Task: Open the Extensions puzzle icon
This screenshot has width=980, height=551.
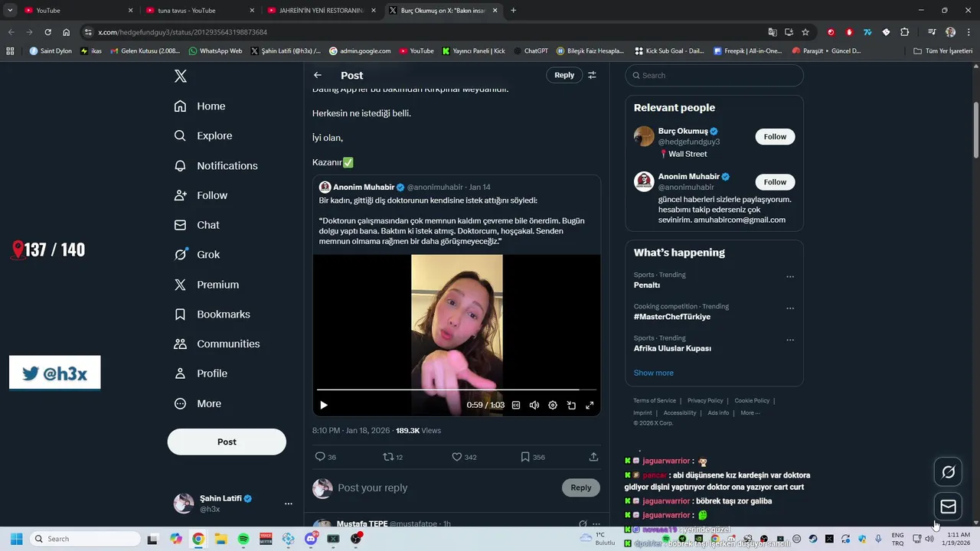Action: pyautogui.click(x=905, y=32)
